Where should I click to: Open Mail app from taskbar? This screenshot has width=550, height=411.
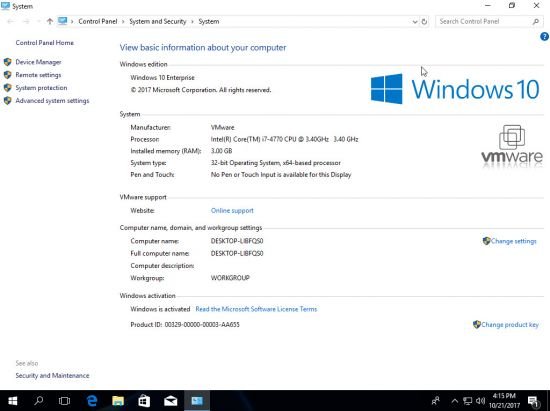coord(171,401)
